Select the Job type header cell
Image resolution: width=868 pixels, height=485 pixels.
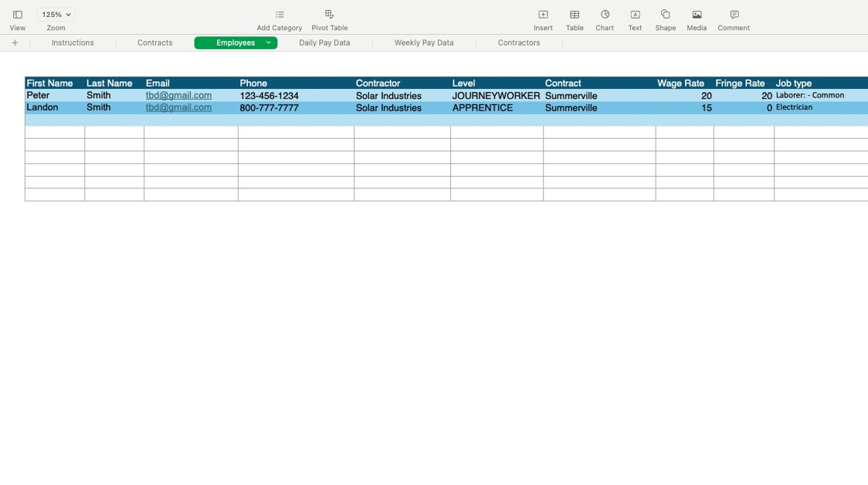pos(821,83)
